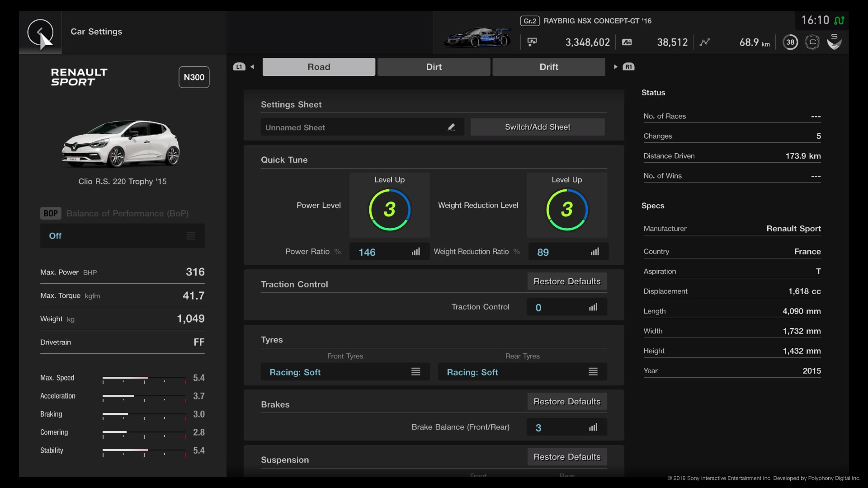Click the mileage points icon beside 38,512
The image size is (868, 488).
627,42
